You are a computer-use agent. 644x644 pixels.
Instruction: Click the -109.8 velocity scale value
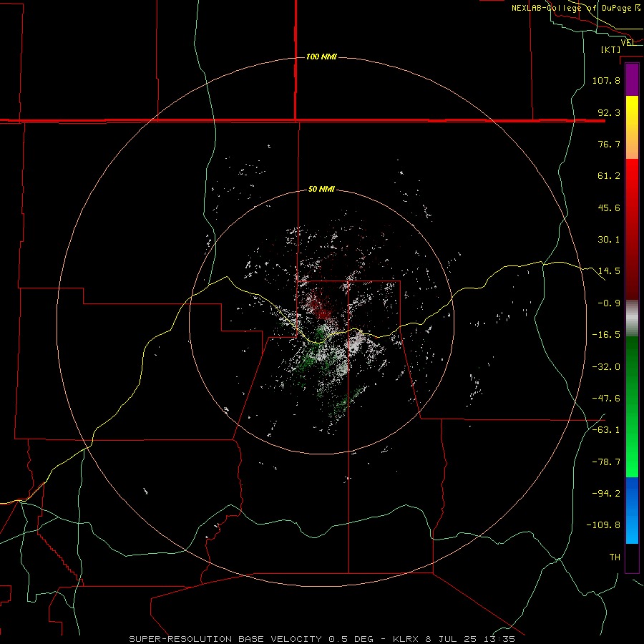(x=603, y=525)
